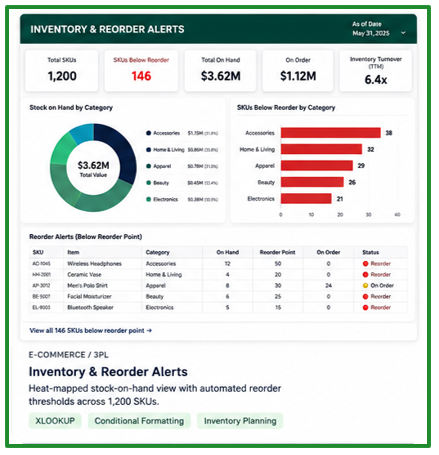Select the Home & Living bar showing 32
This screenshot has height=455, width=439.
coord(321,149)
